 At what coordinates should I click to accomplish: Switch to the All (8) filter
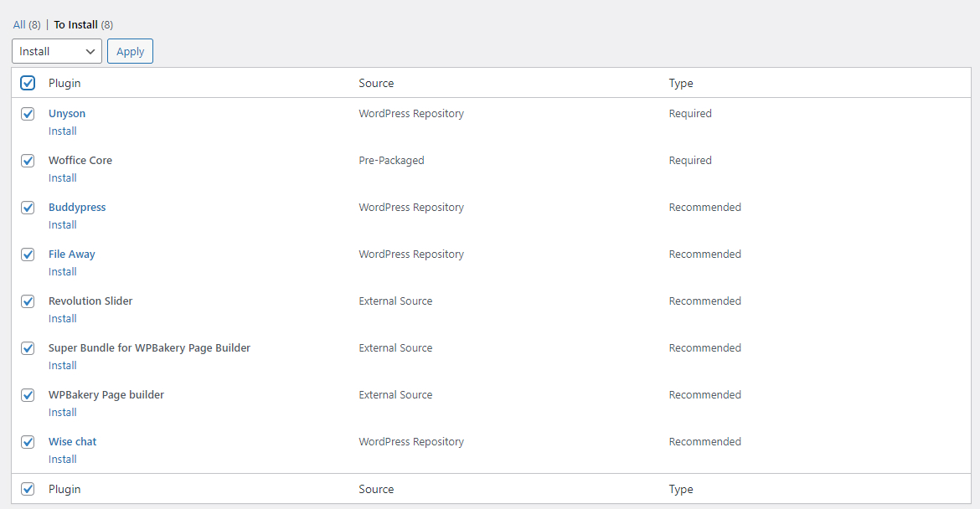19,24
